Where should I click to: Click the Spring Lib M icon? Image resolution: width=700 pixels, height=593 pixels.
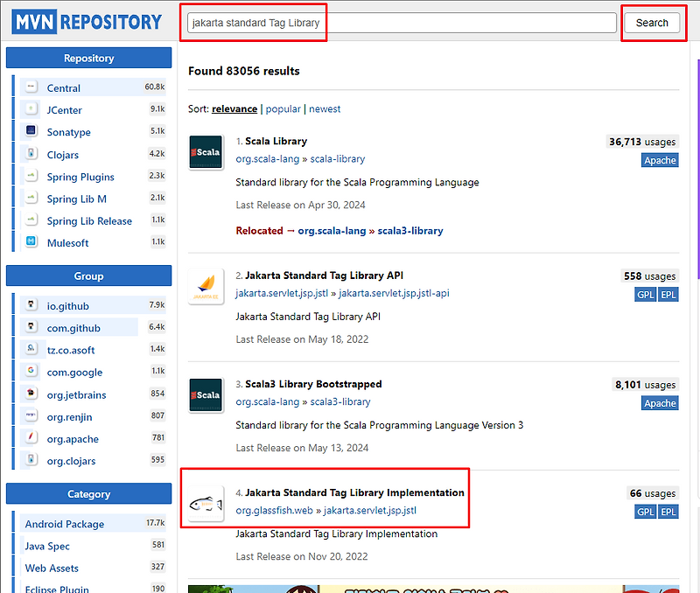31,198
